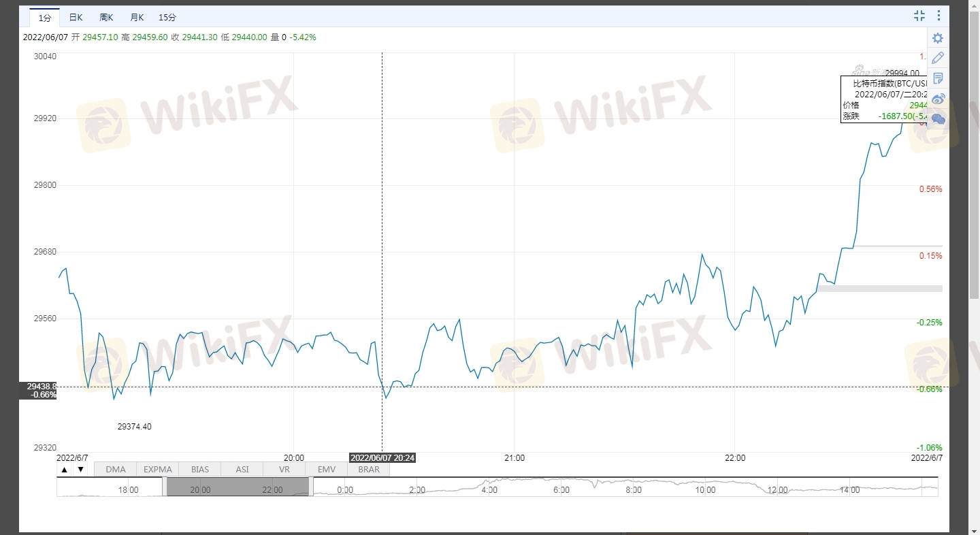Open the note annotation icon
Image resolution: width=980 pixels, height=535 pixels.
938,78
